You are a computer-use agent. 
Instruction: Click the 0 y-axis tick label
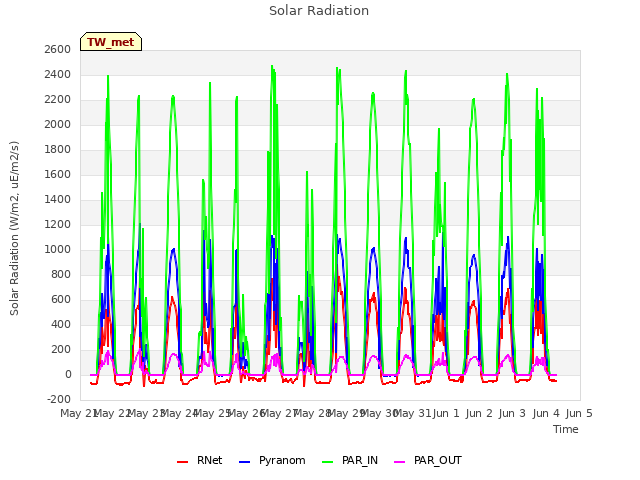point(68,374)
